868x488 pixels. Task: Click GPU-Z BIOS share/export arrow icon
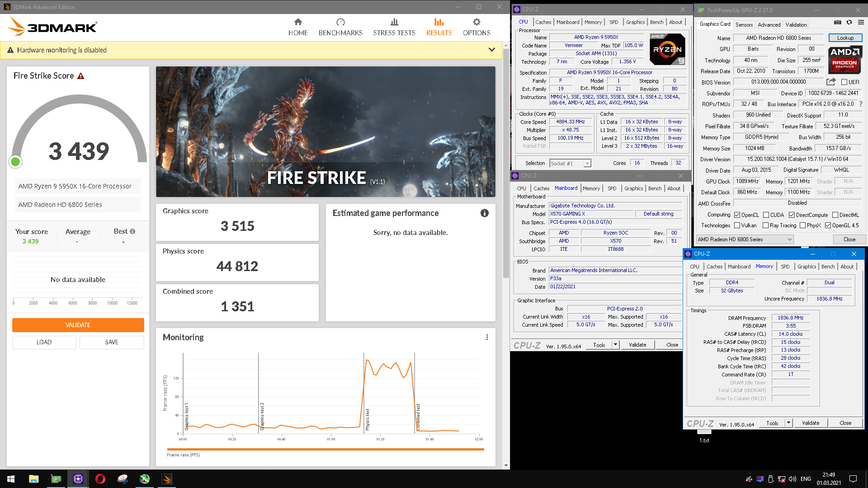(x=831, y=82)
